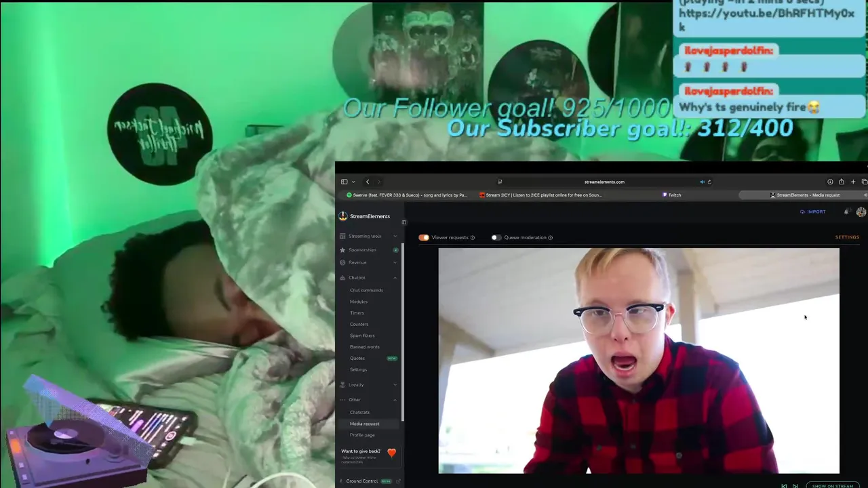The height and width of the screenshot is (488, 868).
Task: Show Safari tab overview icon
Action: pyautogui.click(x=864, y=182)
